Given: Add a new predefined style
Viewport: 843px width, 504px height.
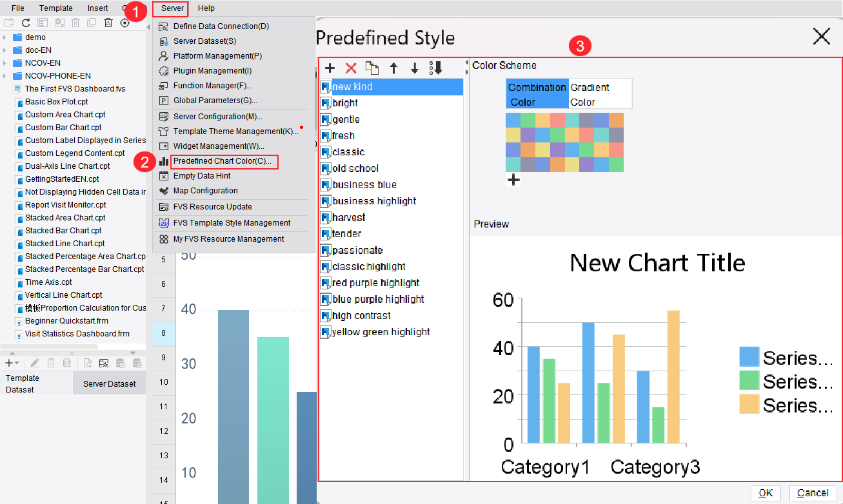Looking at the screenshot, I should pyautogui.click(x=330, y=68).
